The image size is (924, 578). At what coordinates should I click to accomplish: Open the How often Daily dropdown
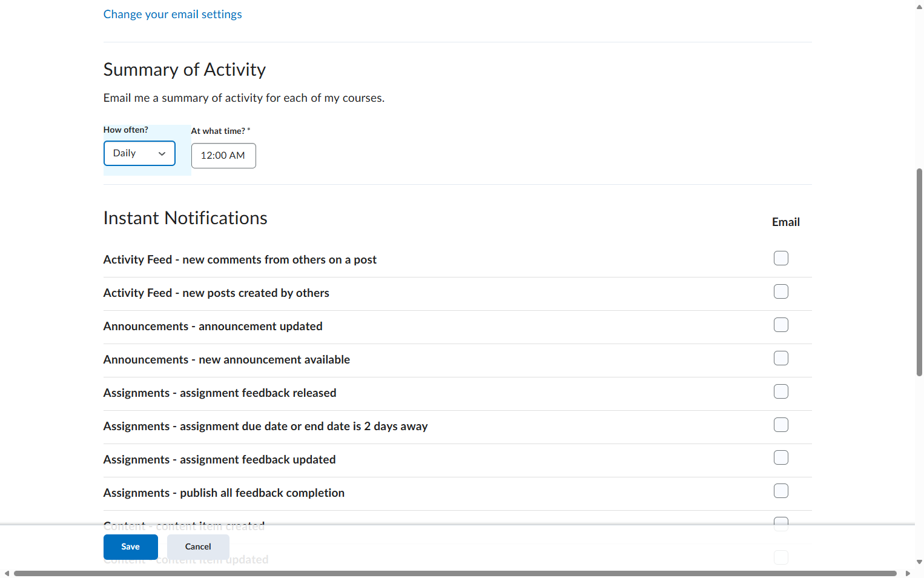coord(139,153)
